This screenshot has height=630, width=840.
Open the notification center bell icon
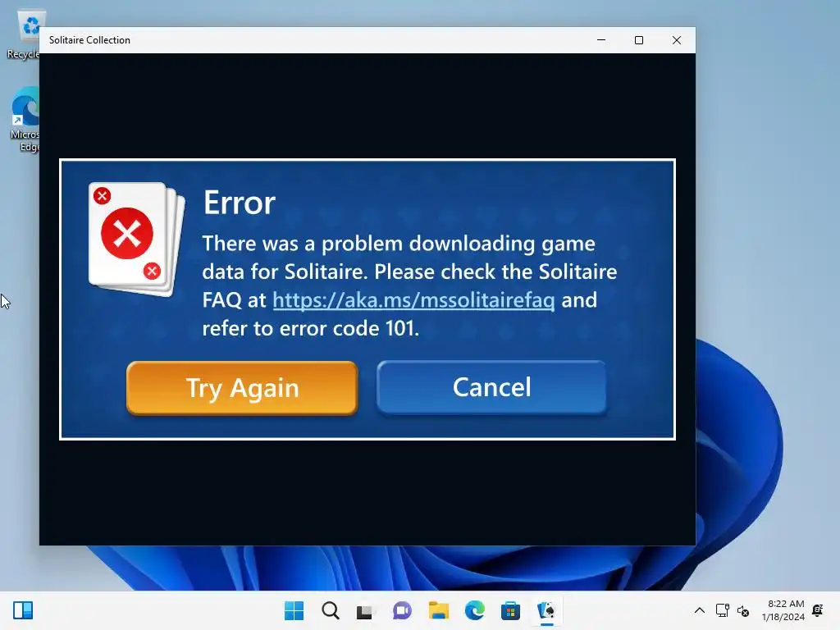(x=818, y=610)
